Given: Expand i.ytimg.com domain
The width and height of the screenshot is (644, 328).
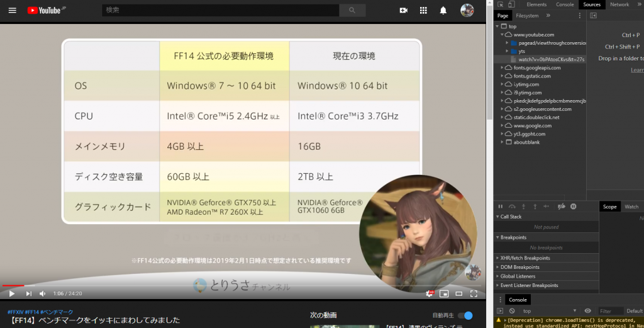Looking at the screenshot, I should tap(502, 84).
